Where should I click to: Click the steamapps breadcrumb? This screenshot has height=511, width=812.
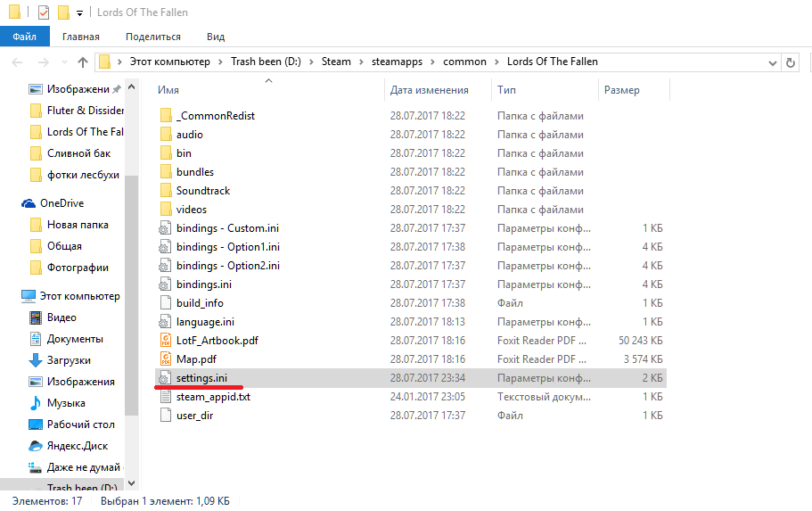point(397,62)
